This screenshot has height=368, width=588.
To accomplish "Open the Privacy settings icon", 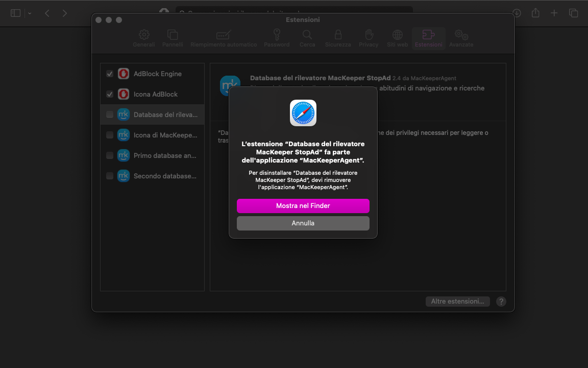I will click(x=368, y=38).
